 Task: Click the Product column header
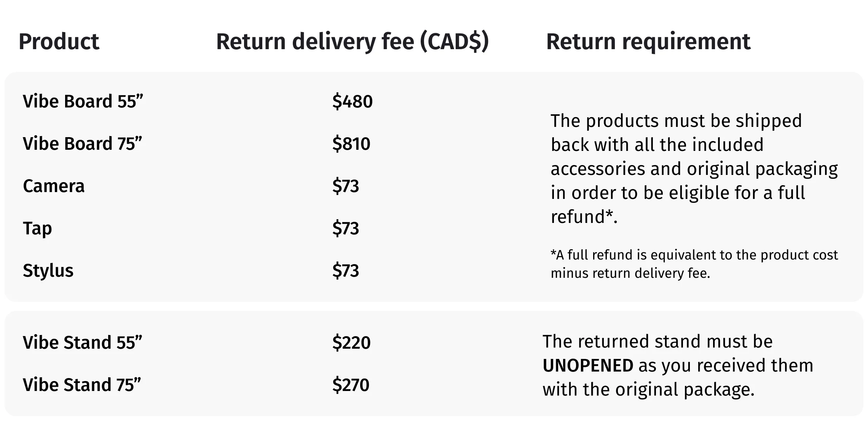(59, 42)
